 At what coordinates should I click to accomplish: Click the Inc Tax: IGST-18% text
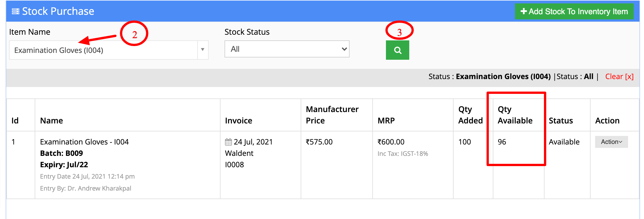pyautogui.click(x=403, y=154)
